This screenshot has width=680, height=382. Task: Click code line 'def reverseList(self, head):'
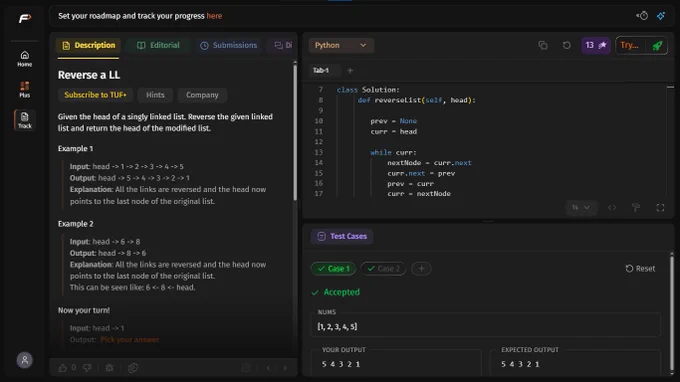[416, 100]
